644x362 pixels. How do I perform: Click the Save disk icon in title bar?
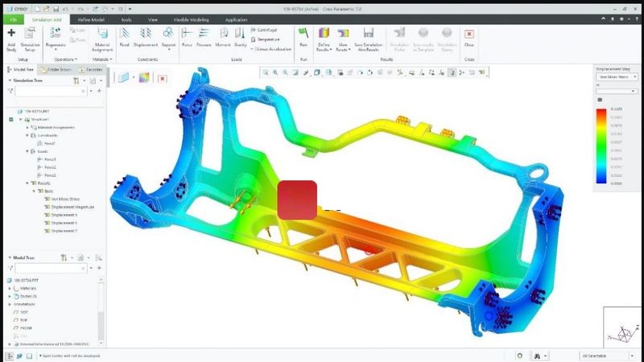coord(56,9)
